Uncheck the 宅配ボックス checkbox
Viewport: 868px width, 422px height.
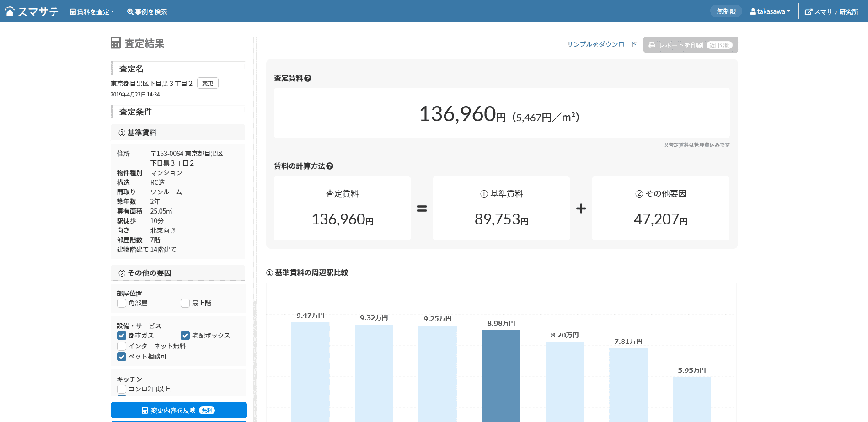click(185, 336)
